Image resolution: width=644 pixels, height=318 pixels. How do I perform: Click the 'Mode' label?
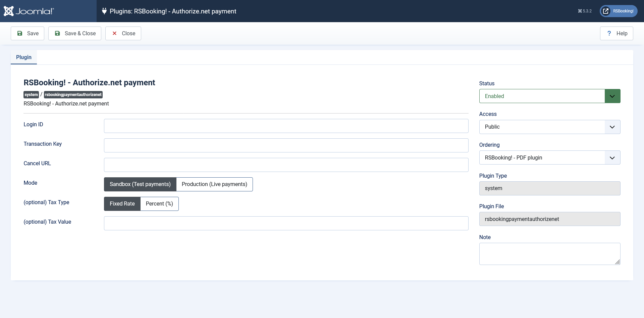click(30, 183)
